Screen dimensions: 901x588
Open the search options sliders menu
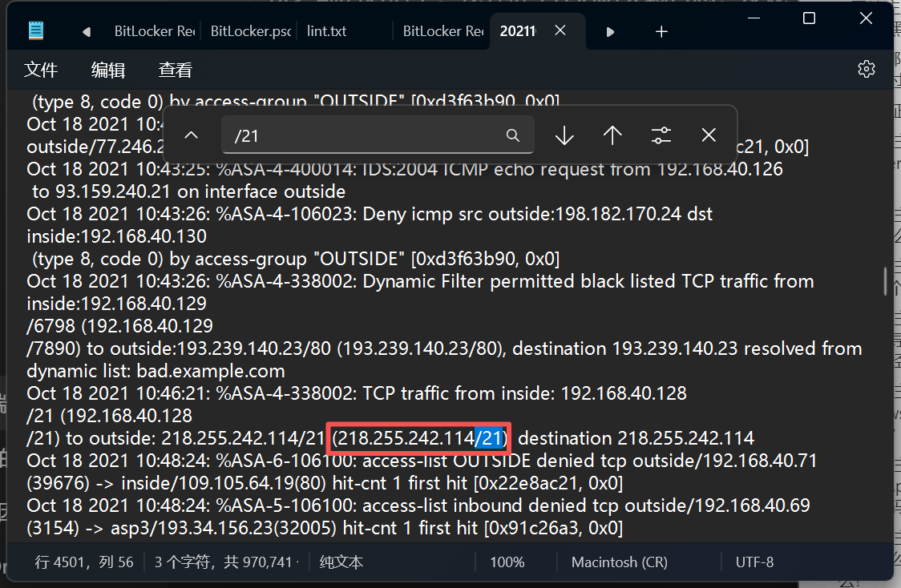point(661,135)
